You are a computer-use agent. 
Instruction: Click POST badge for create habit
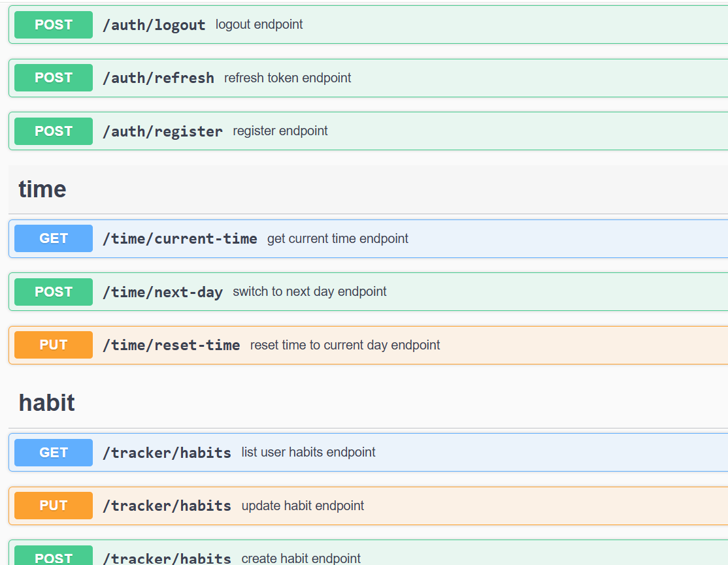(54, 558)
